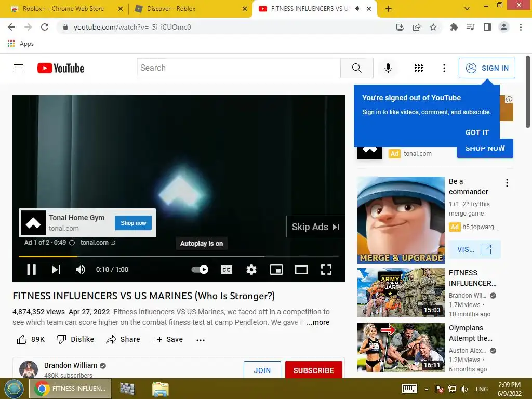Open Chrome extensions puzzle icon
This screenshot has width=532, height=399.
point(454,27)
